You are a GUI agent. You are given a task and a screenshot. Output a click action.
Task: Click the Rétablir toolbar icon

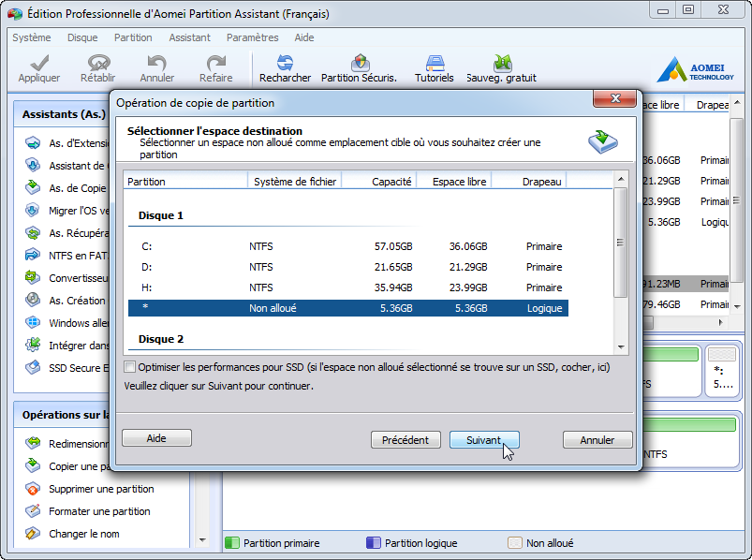coord(98,63)
